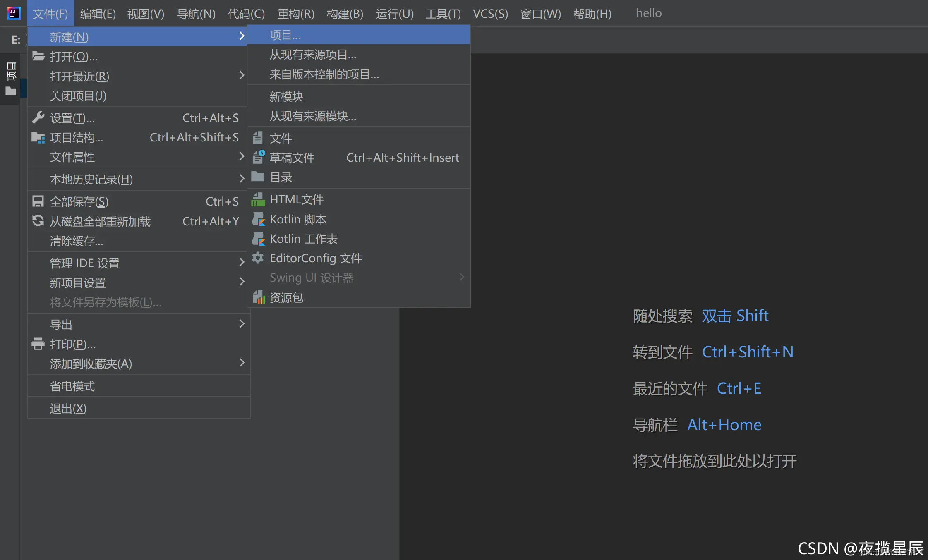Click 退出(X) to exit
Screen dimensions: 928x560
[x=68, y=409]
